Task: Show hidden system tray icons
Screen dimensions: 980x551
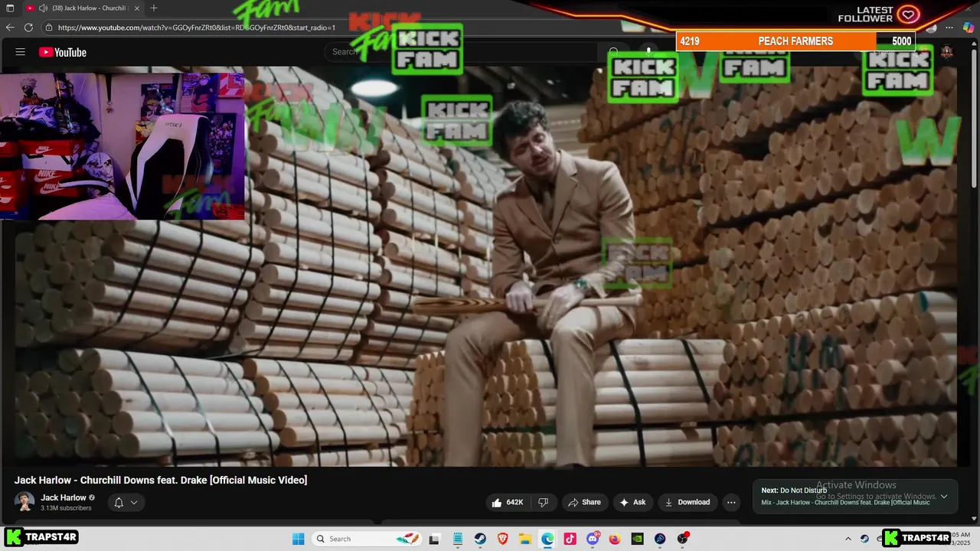Action: (848, 539)
